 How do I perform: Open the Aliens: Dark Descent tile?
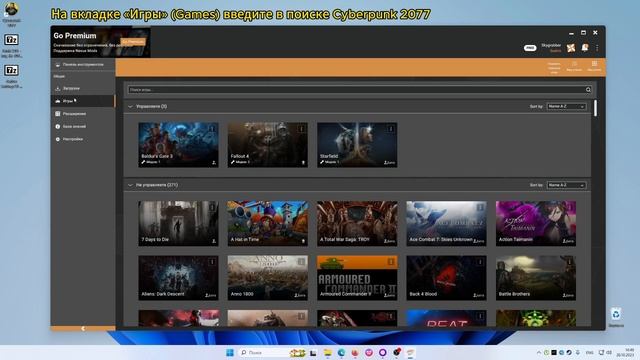(178, 278)
